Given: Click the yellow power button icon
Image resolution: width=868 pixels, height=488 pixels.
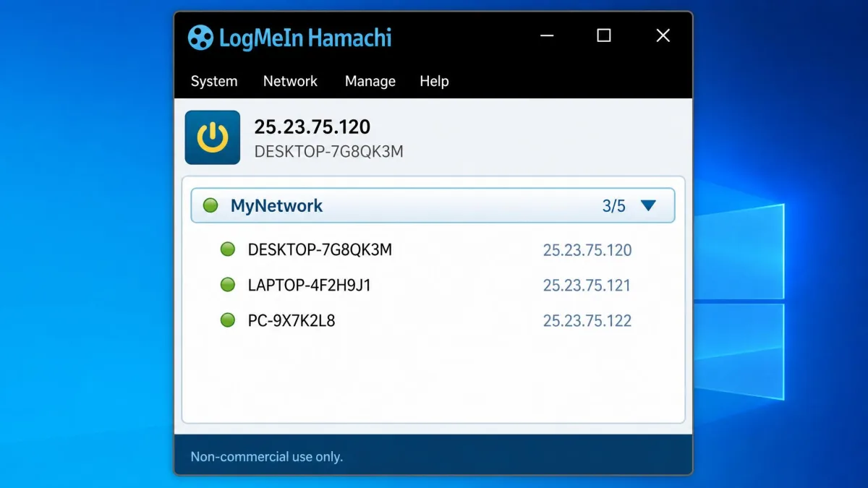Looking at the screenshot, I should coord(213,137).
